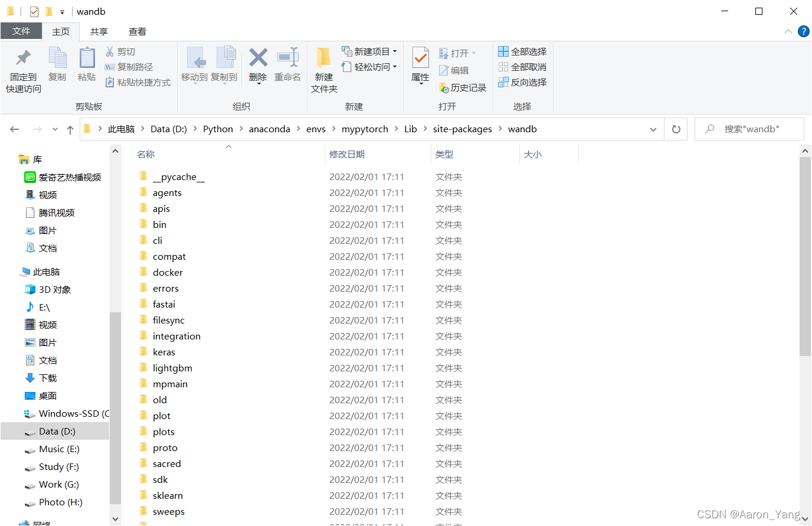The image size is (812, 526).
Task: Click Select all (全部选择)
Action: pyautogui.click(x=522, y=52)
